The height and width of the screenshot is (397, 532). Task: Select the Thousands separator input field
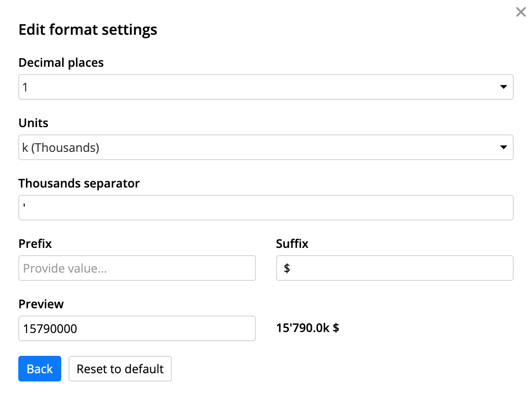point(265,207)
